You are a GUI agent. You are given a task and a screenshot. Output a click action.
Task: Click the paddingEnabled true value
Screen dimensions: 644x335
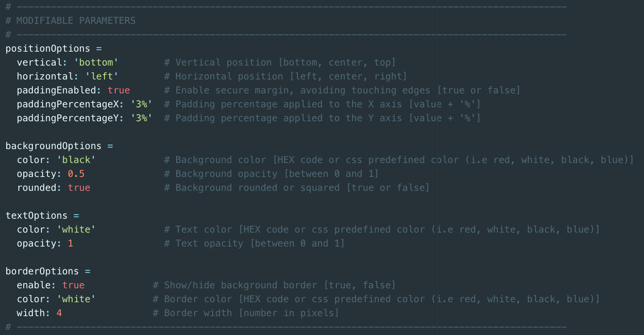(x=118, y=90)
